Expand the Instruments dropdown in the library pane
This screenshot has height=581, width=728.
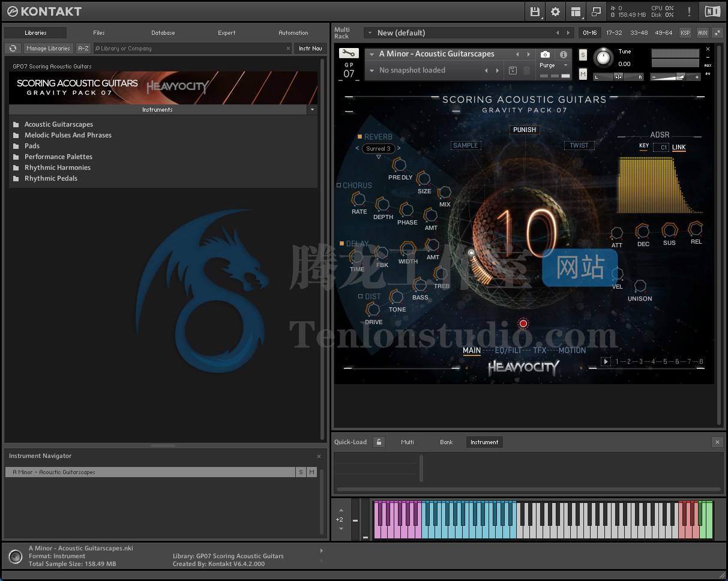pos(311,109)
